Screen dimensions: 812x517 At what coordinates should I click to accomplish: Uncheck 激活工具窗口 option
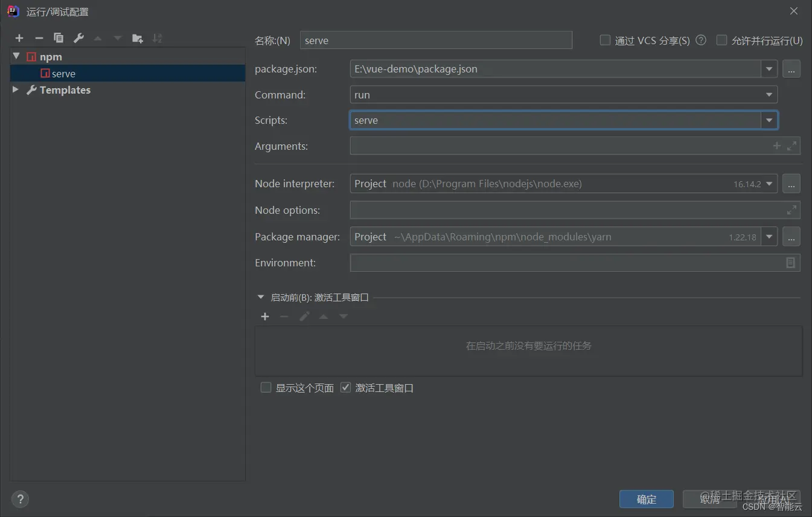coord(345,387)
